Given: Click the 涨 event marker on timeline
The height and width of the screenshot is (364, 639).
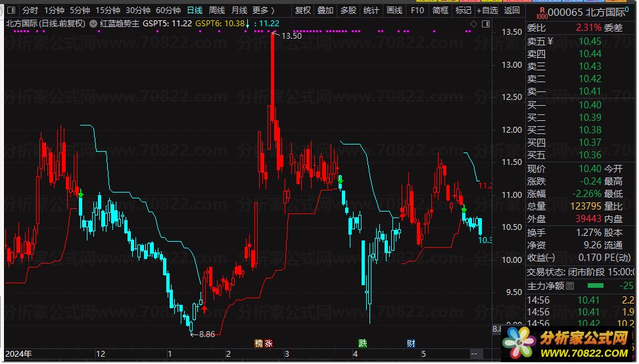Looking at the screenshot, I should [268, 343].
